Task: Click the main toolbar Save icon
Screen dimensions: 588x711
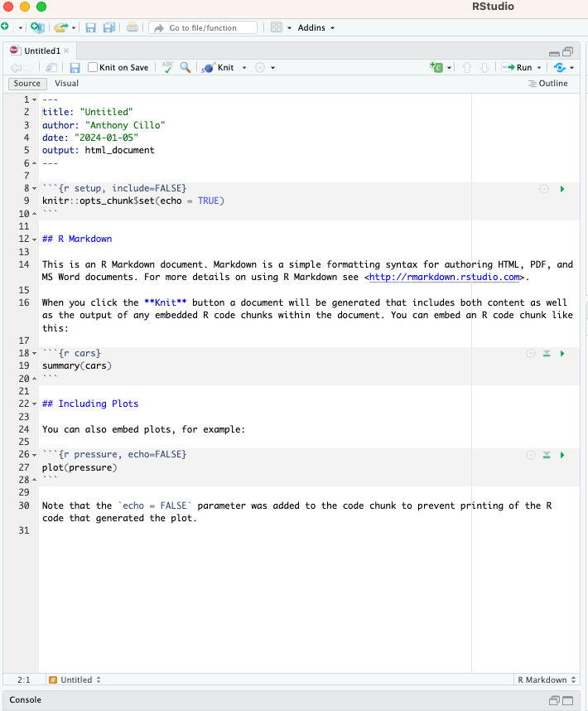Action: click(90, 27)
